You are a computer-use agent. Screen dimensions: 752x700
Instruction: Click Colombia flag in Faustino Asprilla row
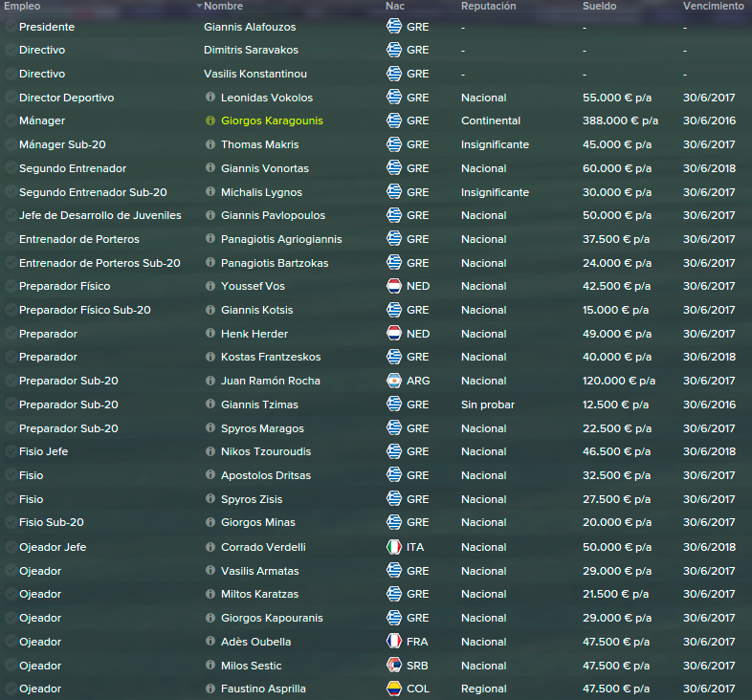pyautogui.click(x=394, y=689)
